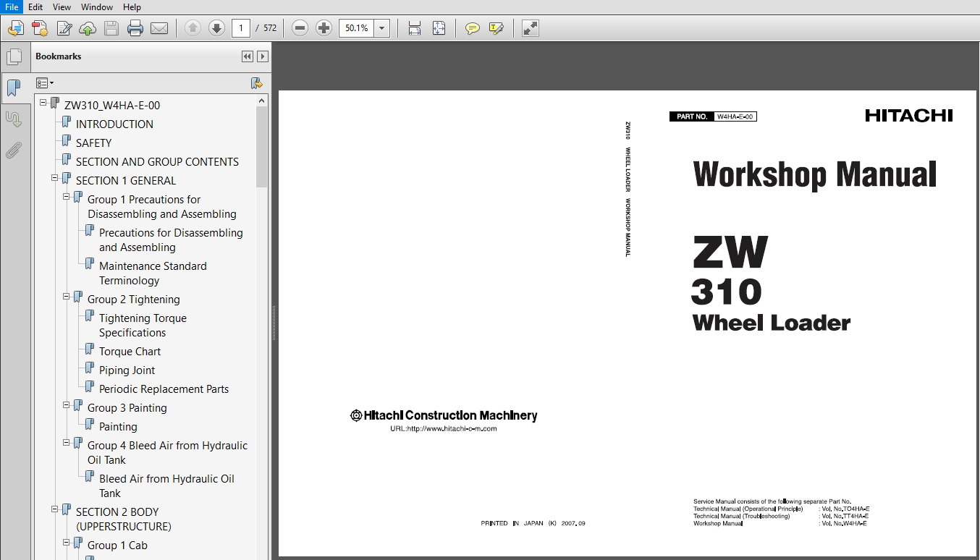The height and width of the screenshot is (560, 980).
Task: Click the zoom in plus button
Action: click(x=324, y=29)
